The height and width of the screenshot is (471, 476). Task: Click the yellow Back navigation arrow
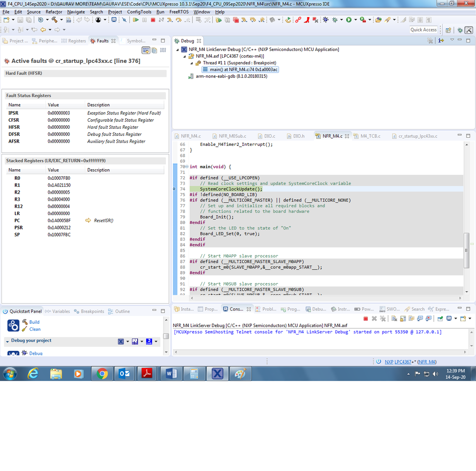click(x=43, y=30)
